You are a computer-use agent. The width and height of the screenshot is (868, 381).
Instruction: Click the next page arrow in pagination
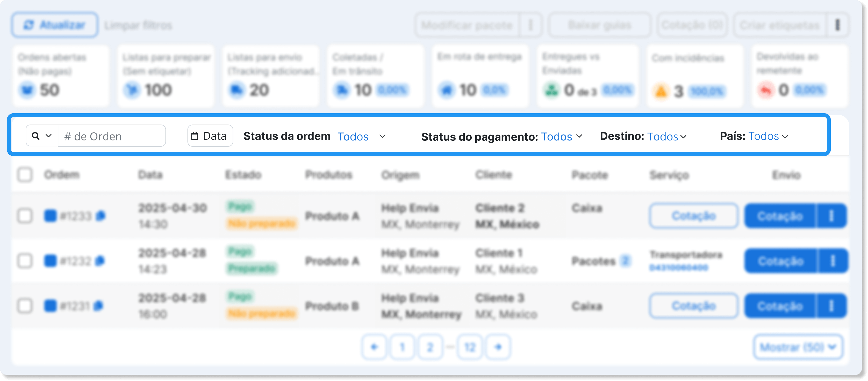498,347
